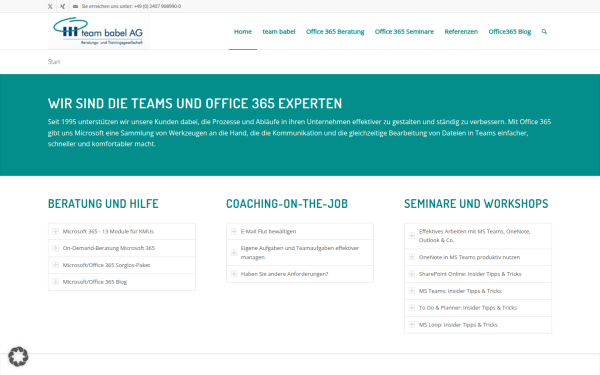Expand plus icon for OneNote in MS Teams

click(x=412, y=257)
